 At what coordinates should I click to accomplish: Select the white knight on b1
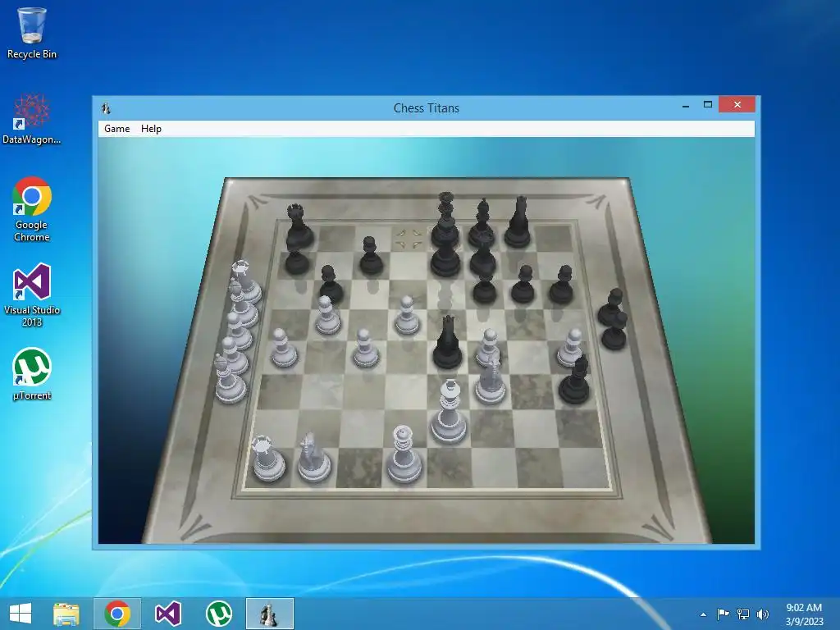(x=314, y=458)
